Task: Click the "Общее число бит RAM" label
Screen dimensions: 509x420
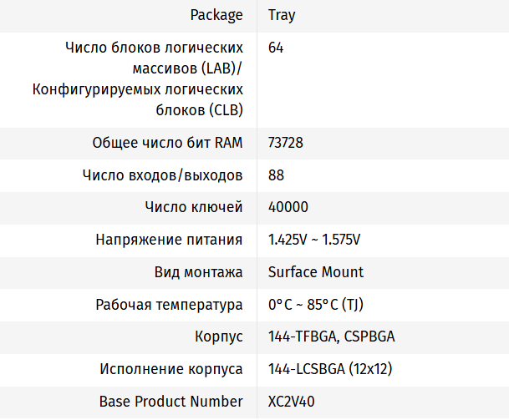Action: pyautogui.click(x=167, y=143)
